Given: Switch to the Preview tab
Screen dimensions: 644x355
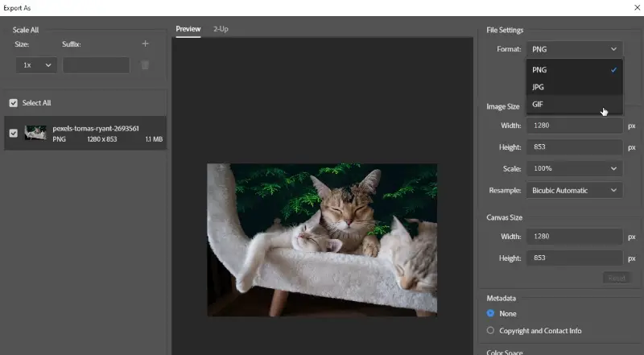Looking at the screenshot, I should (188, 29).
